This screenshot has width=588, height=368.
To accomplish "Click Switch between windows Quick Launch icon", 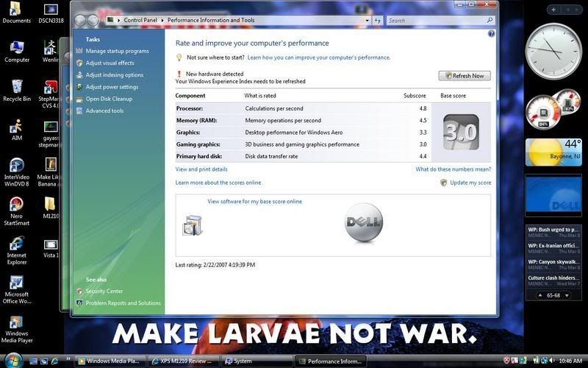I will tap(44, 361).
